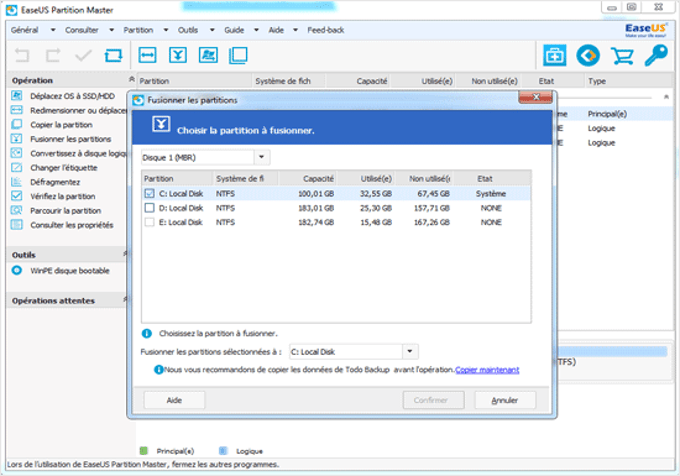The height and width of the screenshot is (476, 680).
Task: Follow the Copier maintenant link
Action: pyautogui.click(x=487, y=370)
